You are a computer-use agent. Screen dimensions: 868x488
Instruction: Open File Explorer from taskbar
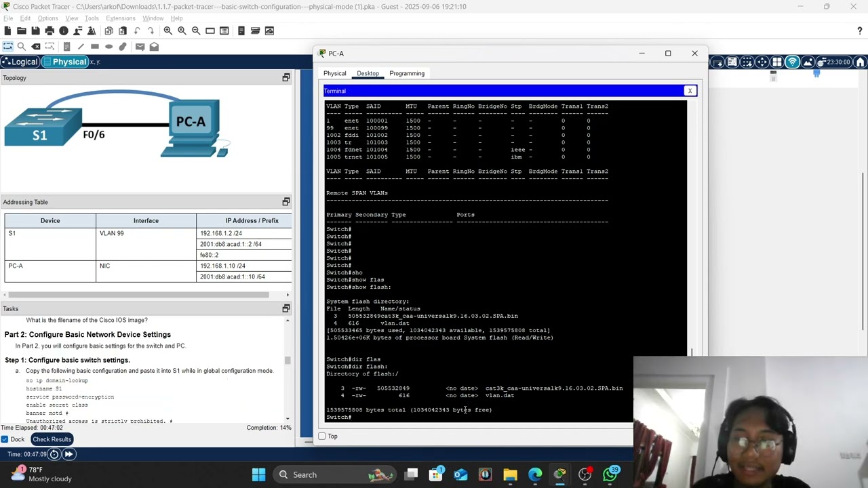pyautogui.click(x=510, y=475)
